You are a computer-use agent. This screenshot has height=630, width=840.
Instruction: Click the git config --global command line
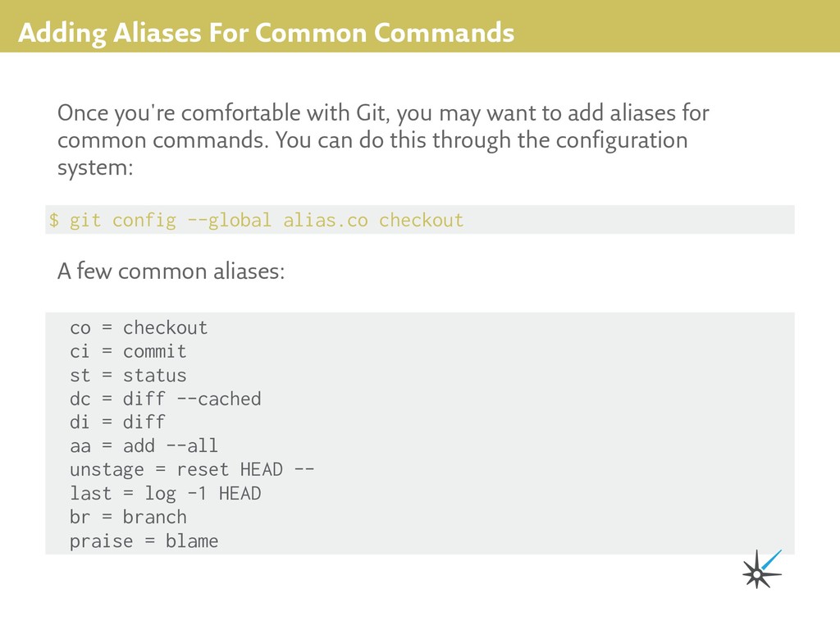(x=256, y=220)
